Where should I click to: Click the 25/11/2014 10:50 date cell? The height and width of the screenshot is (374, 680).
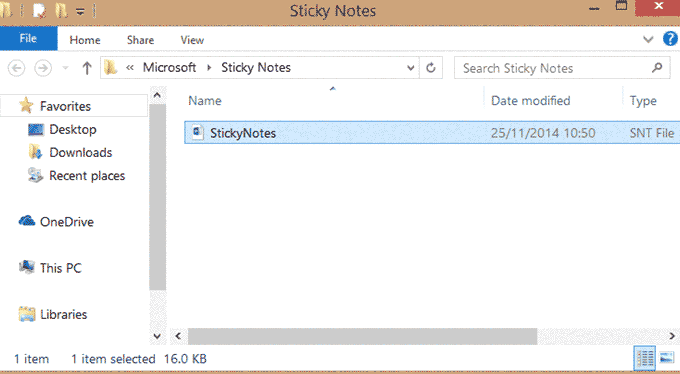[x=543, y=133]
